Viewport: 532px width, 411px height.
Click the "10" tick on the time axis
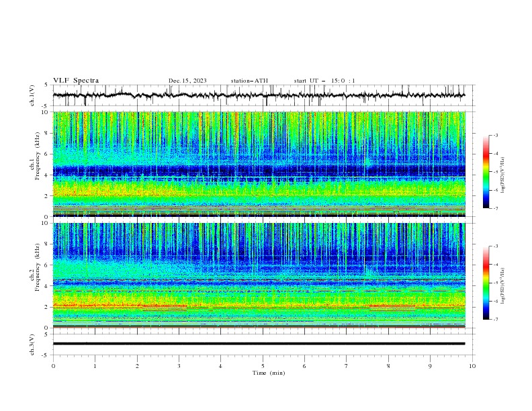(472, 366)
